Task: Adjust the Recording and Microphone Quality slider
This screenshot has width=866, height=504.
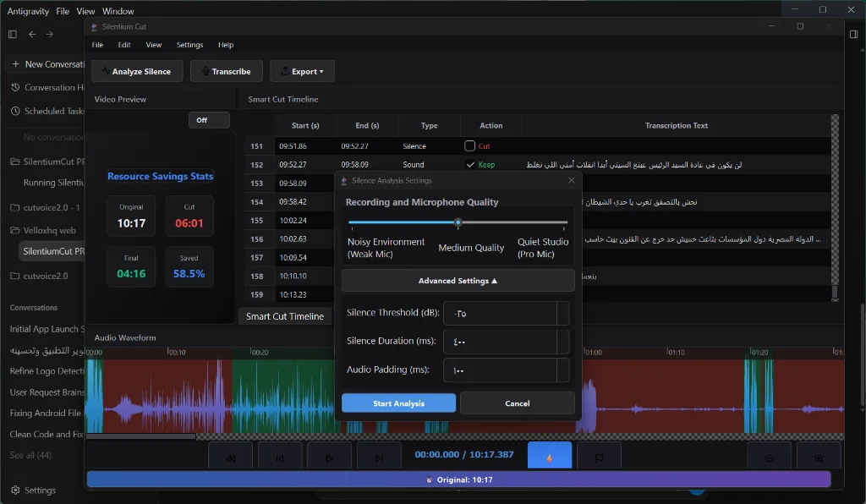Action: [458, 222]
